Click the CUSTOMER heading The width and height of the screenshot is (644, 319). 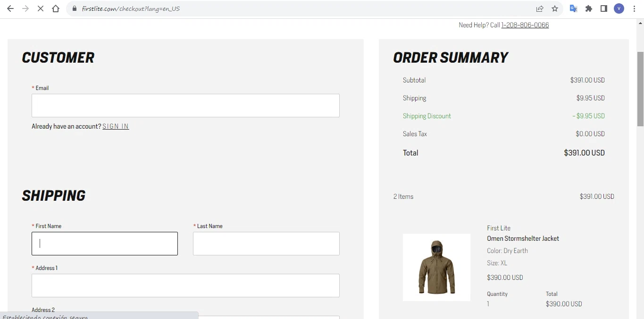[58, 57]
